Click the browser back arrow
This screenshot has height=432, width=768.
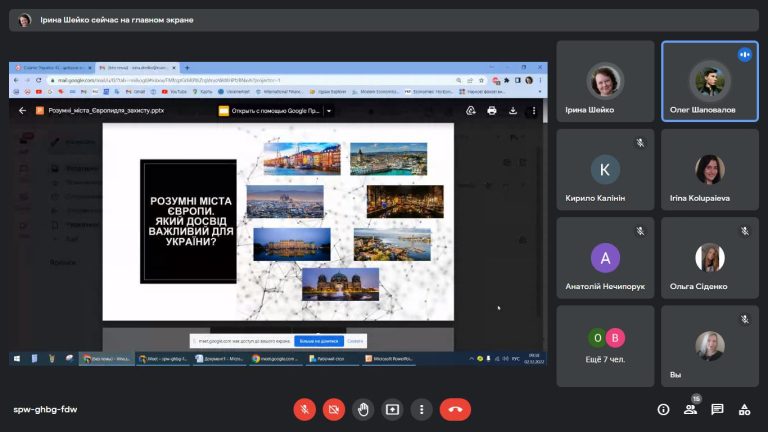(16, 80)
